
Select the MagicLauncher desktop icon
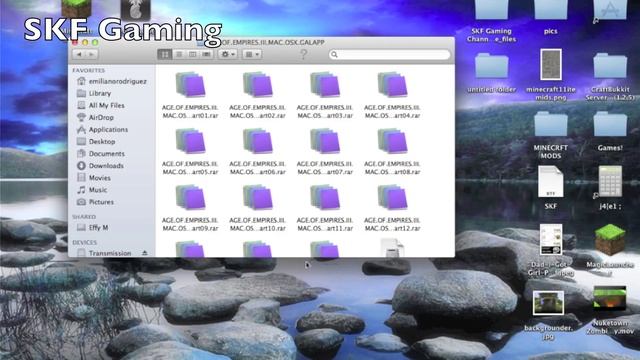click(610, 240)
